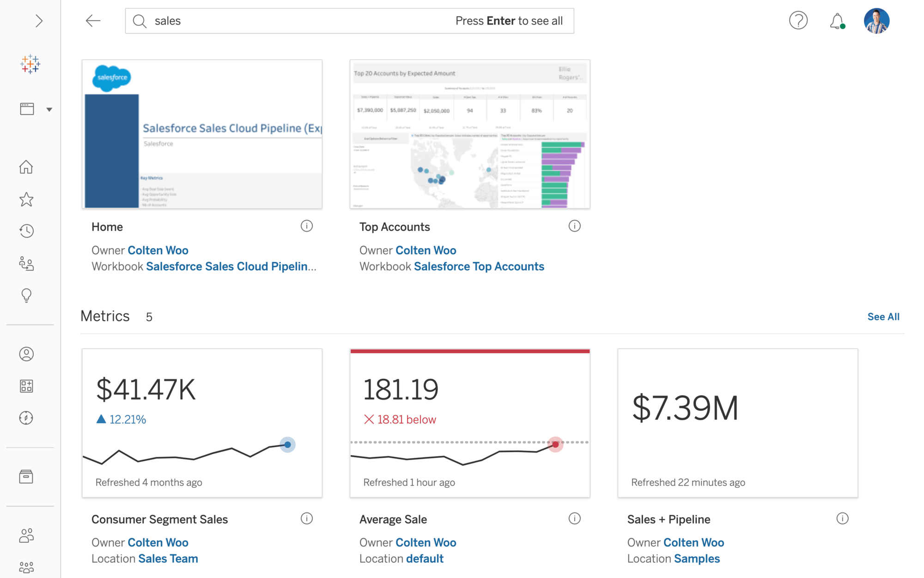Open owner Colten Woo under Average Sale
This screenshot has width=924, height=578.
(426, 542)
